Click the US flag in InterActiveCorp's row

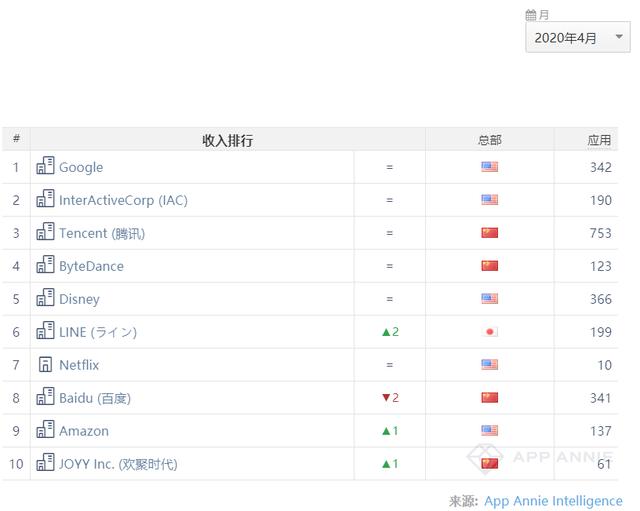click(489, 200)
